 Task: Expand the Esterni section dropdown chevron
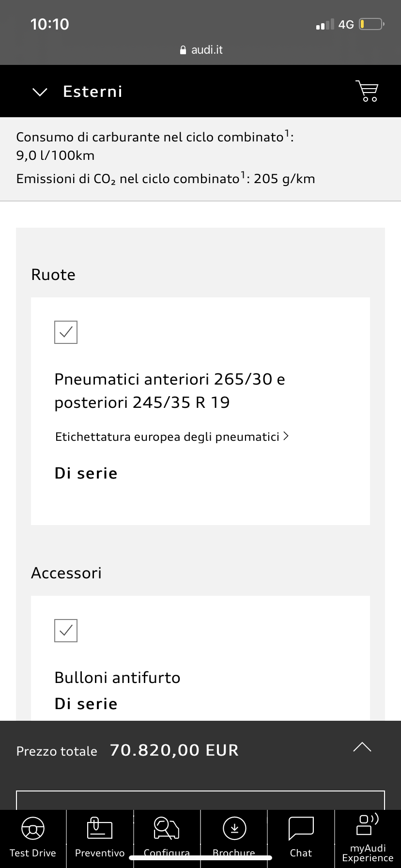40,92
